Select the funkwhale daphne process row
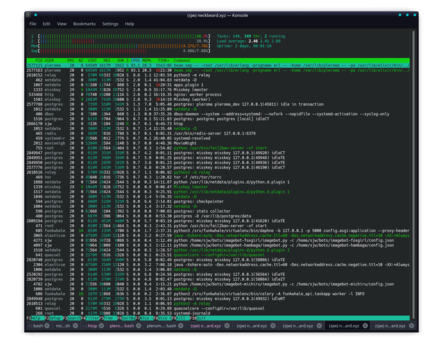443x360 pixels. (x=218, y=231)
